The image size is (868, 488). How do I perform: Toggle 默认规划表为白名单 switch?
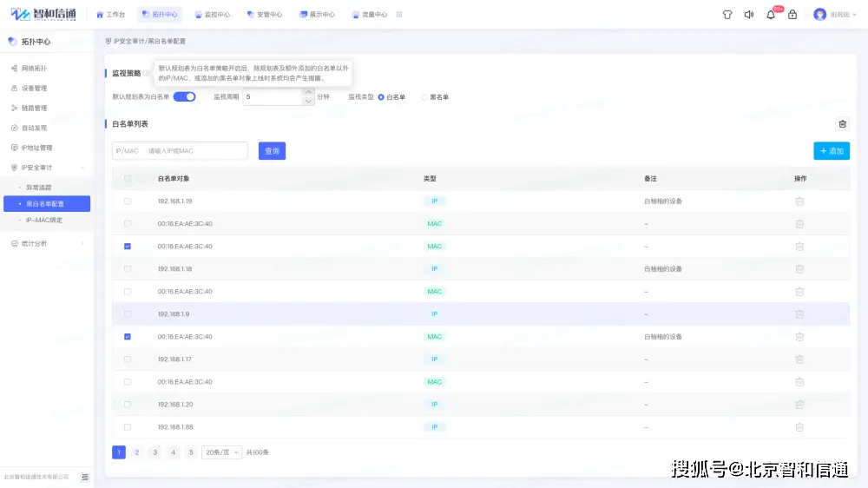tap(184, 97)
